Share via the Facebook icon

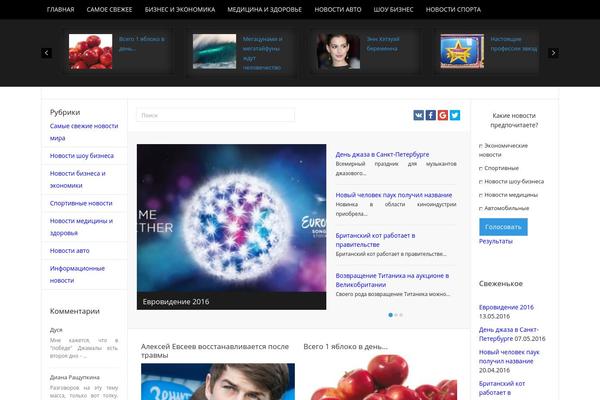431,115
